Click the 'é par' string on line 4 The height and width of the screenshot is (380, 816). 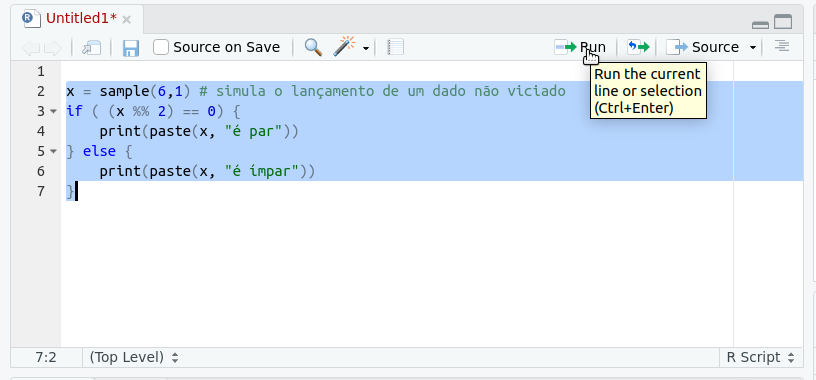click(x=253, y=131)
